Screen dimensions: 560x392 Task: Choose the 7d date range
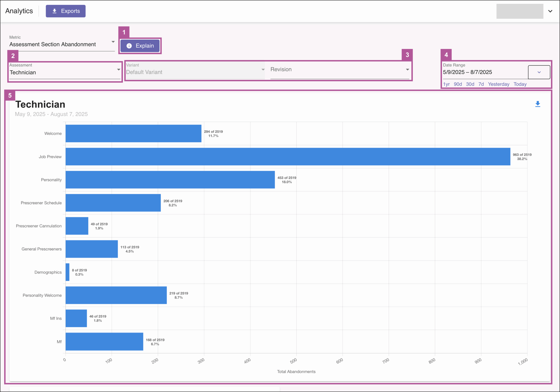pyautogui.click(x=481, y=84)
